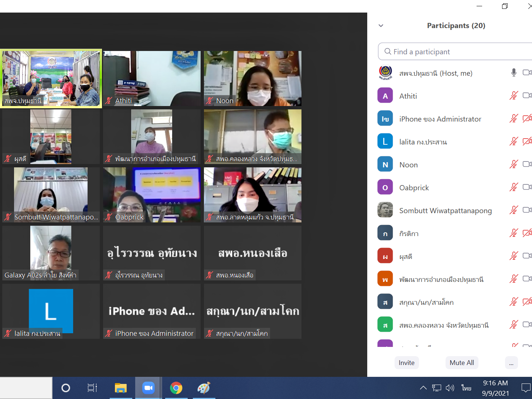
Task: Select the Oabprick video tile
Action: [x=152, y=195]
